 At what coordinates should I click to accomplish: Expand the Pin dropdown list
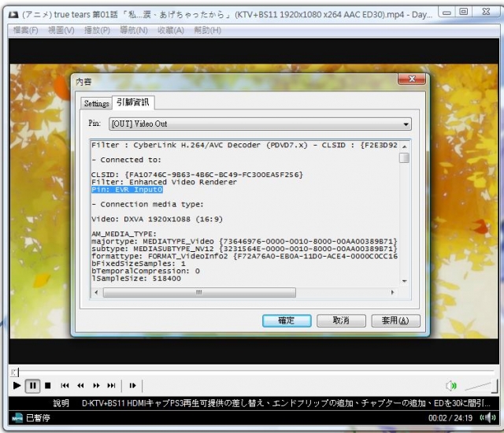(406, 124)
